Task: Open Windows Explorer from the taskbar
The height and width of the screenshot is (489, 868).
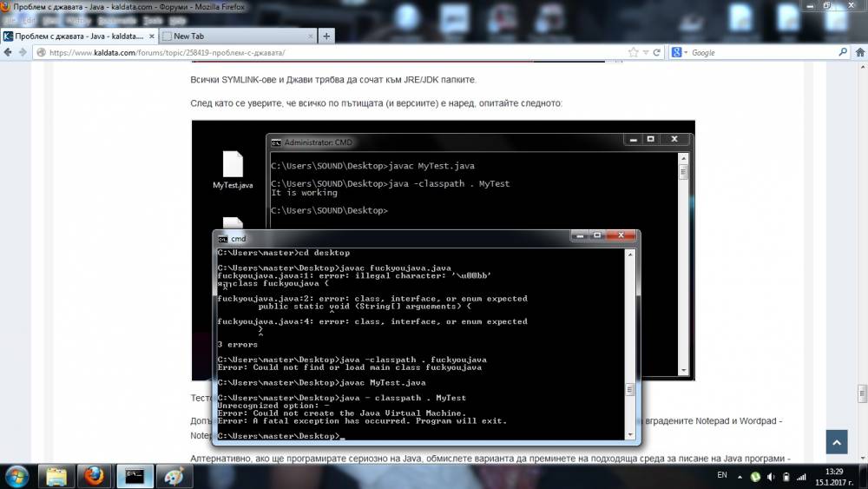Action: point(56,476)
